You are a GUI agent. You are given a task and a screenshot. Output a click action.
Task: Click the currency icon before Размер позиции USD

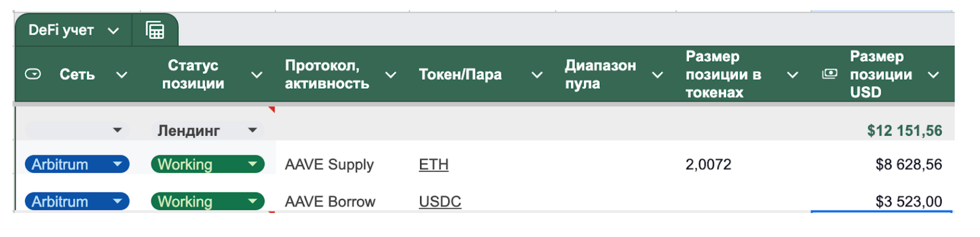coord(830,74)
